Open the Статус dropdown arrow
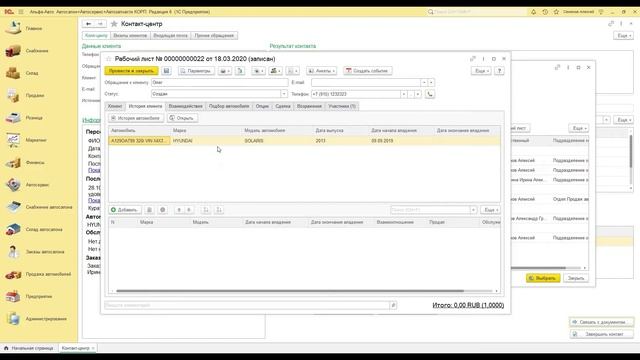This screenshot has height=360, width=640. (x=284, y=94)
